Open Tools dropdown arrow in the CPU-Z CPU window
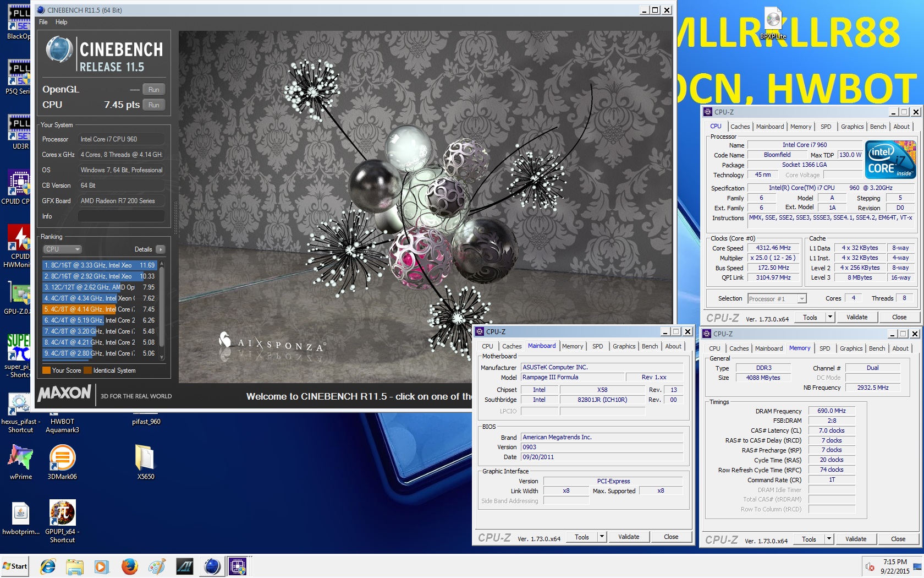This screenshot has height=578, width=924. [830, 317]
